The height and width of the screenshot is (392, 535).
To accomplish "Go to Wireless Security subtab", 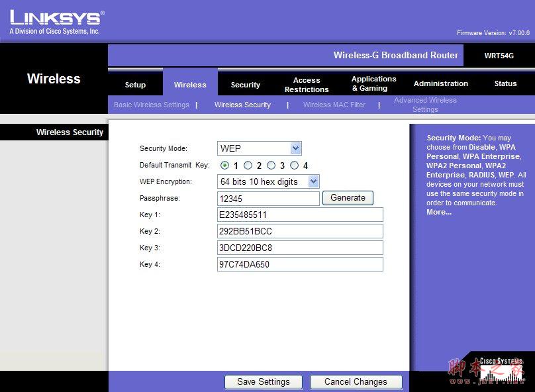I will pos(242,105).
